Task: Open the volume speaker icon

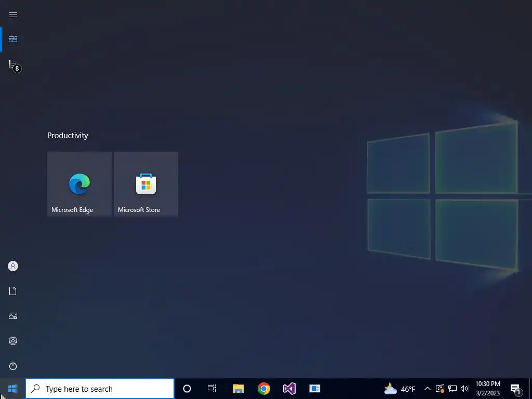Action: (464, 389)
